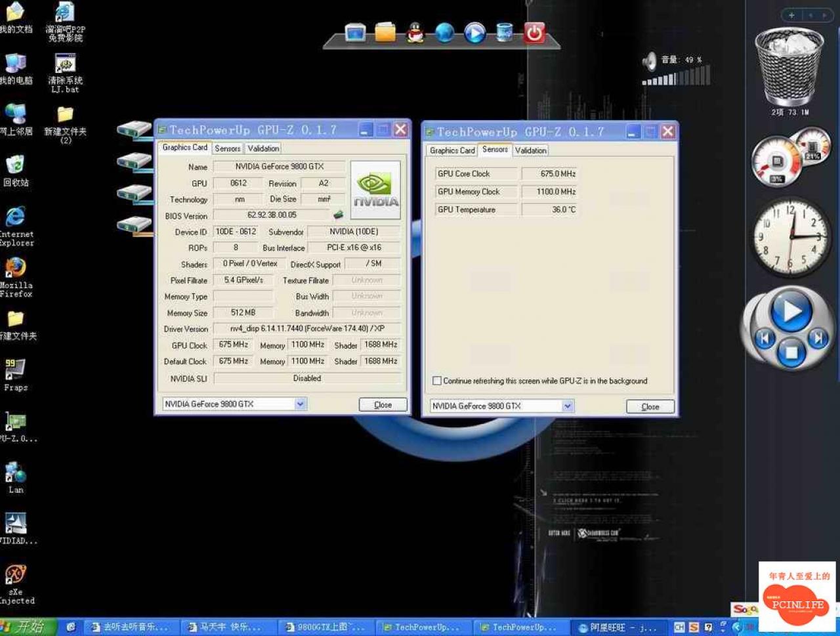840x636 pixels.
Task: Click previous track on media gadget
Action: pyautogui.click(x=765, y=339)
